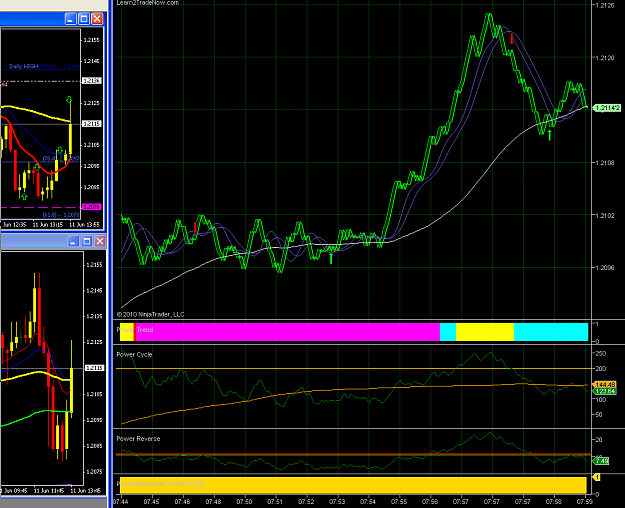Screen dimensions: 625x508
Task: Click current price marker 1.21142
Action: pos(607,108)
